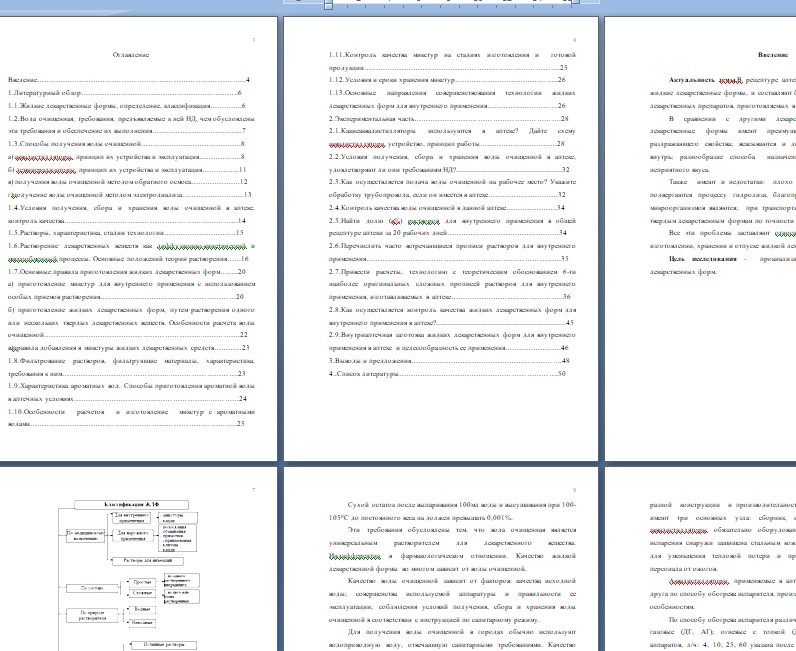The height and width of the screenshot is (651, 796).
Task: Click the right indent marker on the ruler
Action: (575, 3)
